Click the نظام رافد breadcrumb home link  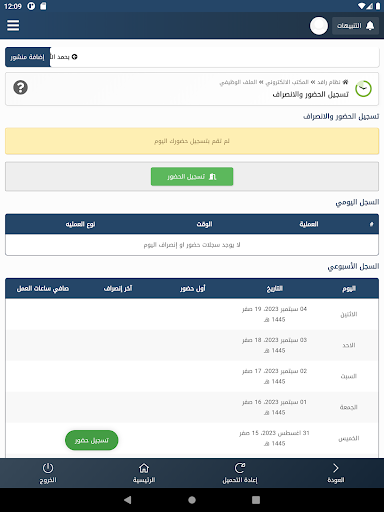[x=332, y=82]
